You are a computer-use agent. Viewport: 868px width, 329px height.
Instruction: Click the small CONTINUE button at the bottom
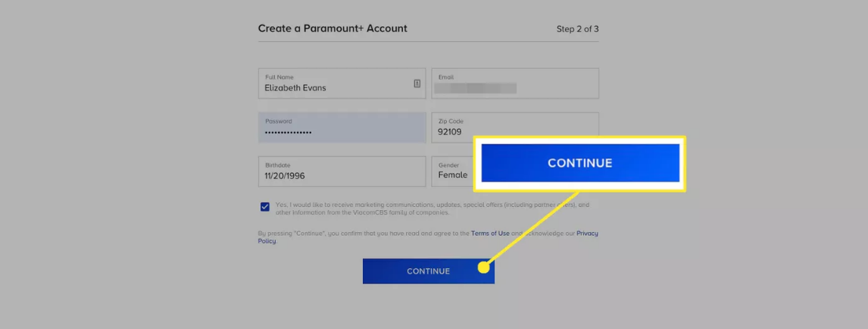(429, 271)
